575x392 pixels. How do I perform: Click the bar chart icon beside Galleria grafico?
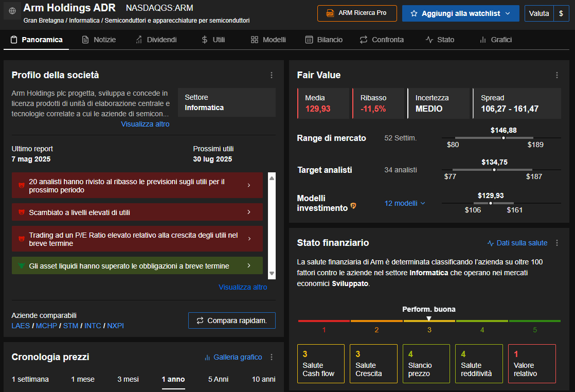point(207,358)
